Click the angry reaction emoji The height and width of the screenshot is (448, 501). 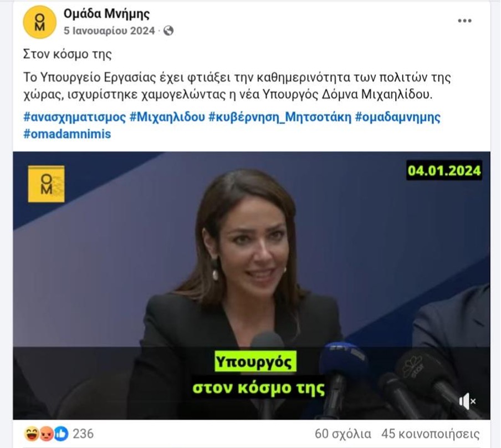[x=47, y=434]
